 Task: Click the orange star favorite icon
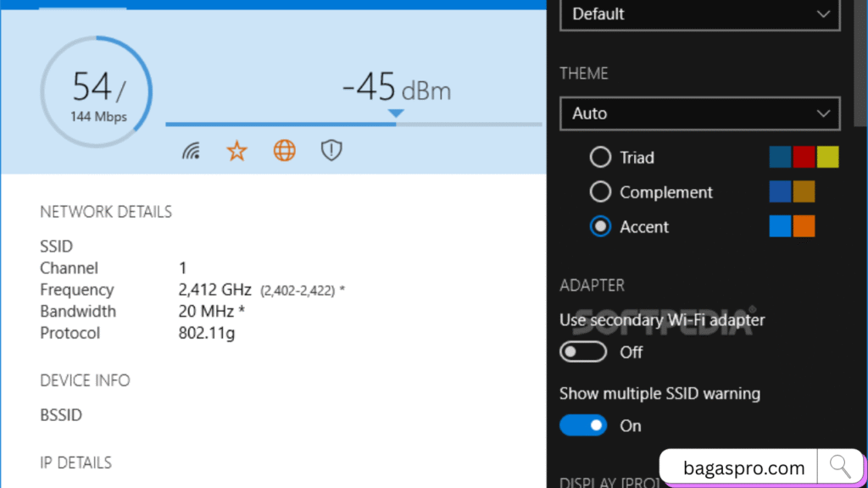tap(236, 152)
